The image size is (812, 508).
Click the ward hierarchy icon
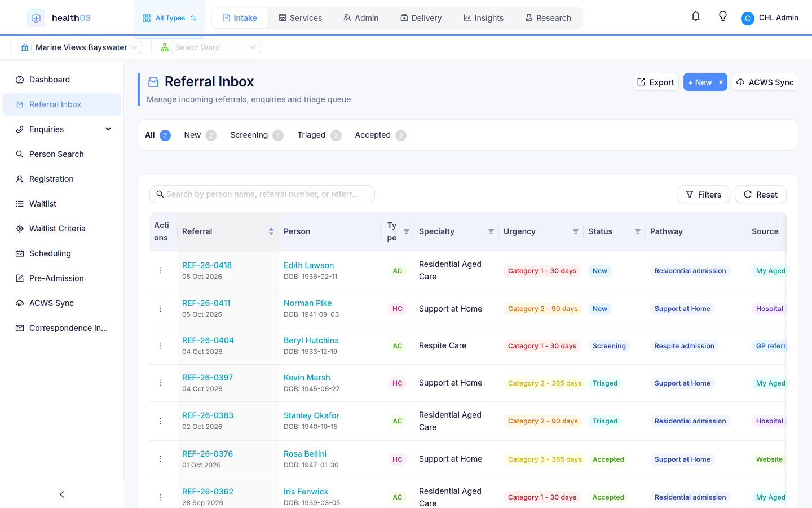[x=165, y=47]
